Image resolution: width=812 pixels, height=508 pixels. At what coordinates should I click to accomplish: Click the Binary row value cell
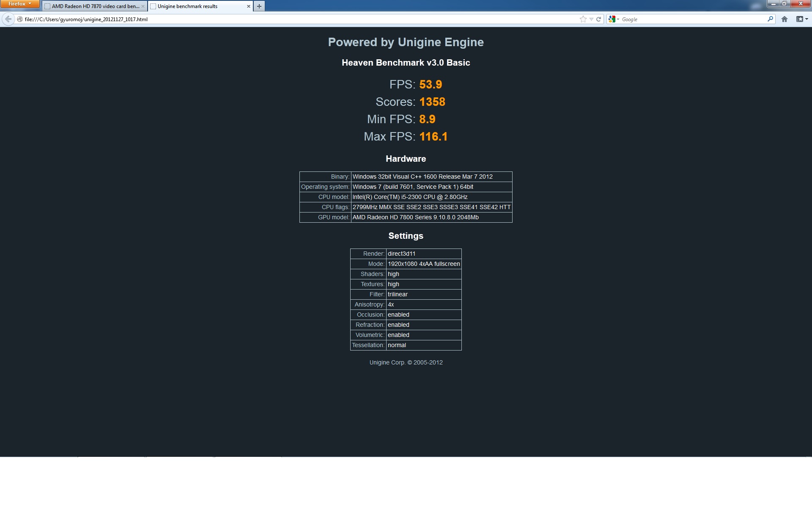click(431, 177)
